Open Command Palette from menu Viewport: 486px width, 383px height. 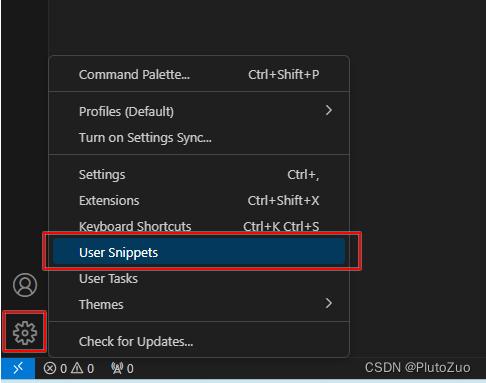tap(199, 75)
